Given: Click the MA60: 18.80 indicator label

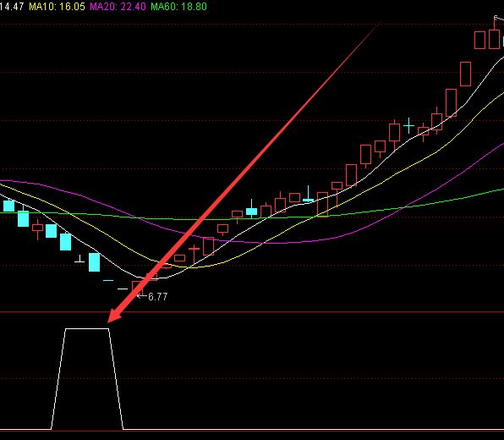Looking at the screenshot, I should (178, 7).
